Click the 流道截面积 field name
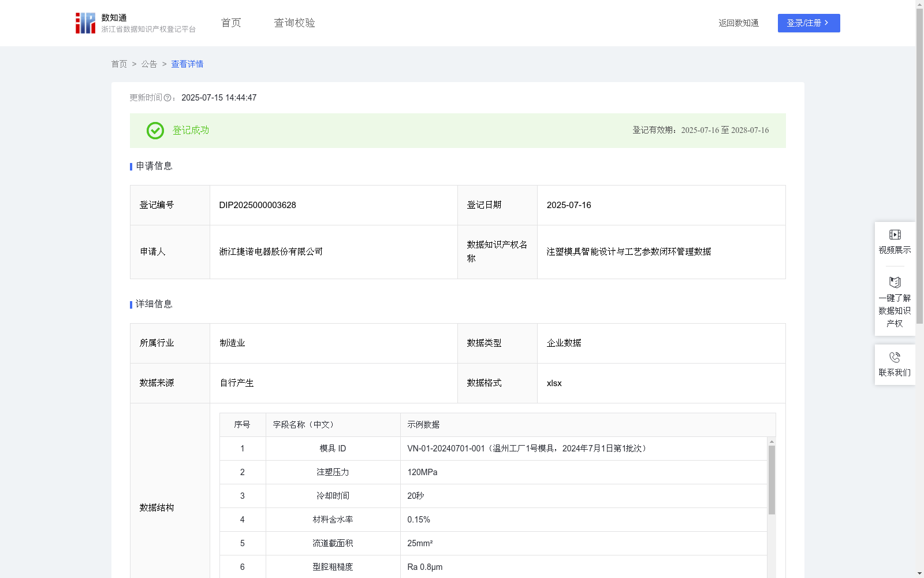The height and width of the screenshot is (578, 924). [x=333, y=543]
